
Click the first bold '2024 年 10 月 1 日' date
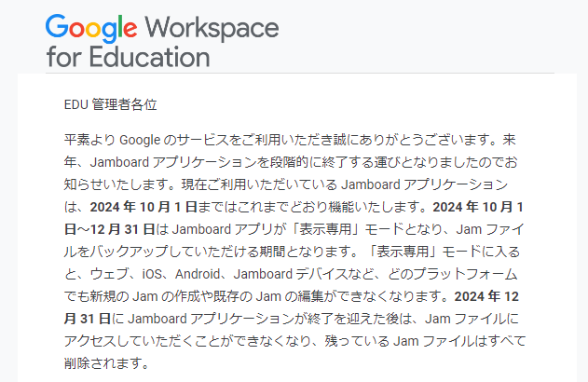144,207
